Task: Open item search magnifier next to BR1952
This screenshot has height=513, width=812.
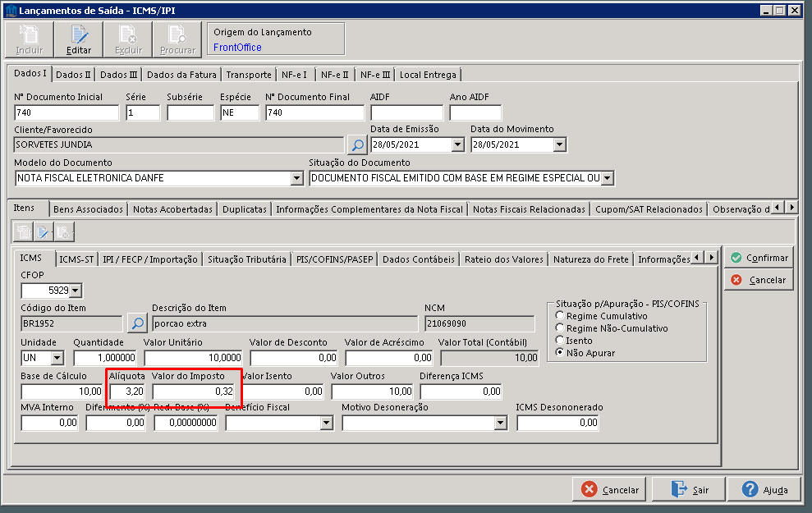Action: [137, 323]
